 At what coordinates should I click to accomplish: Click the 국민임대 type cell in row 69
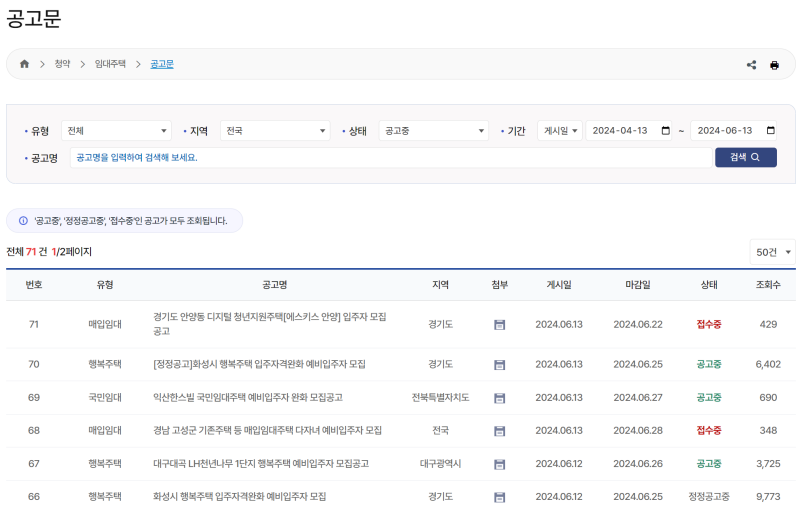(x=105, y=397)
